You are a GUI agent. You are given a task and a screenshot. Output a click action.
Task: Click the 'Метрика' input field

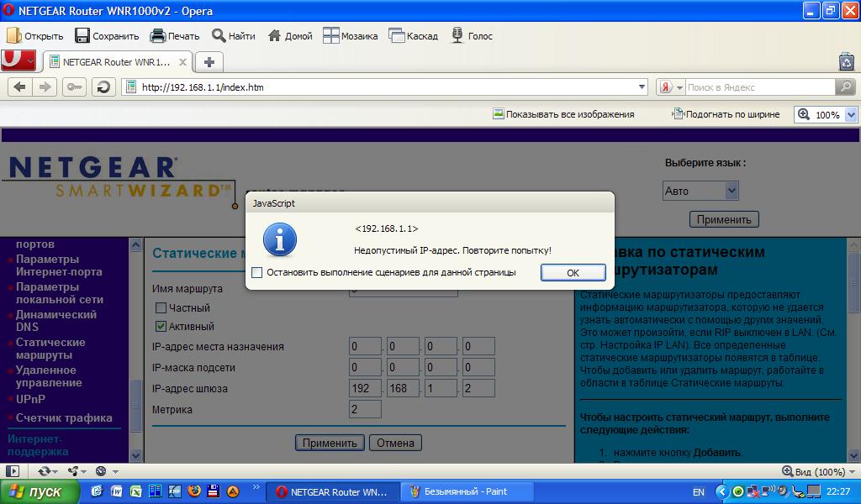pyautogui.click(x=365, y=409)
